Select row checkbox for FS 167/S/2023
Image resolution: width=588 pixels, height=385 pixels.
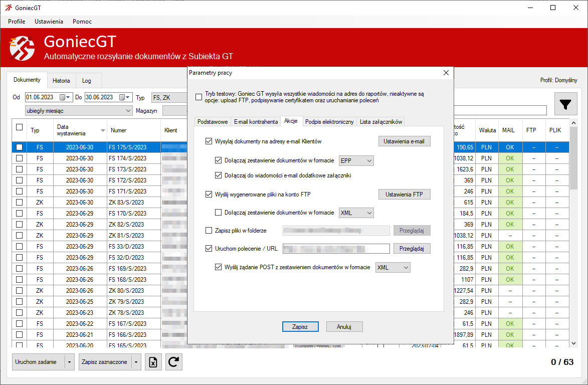coord(19,323)
